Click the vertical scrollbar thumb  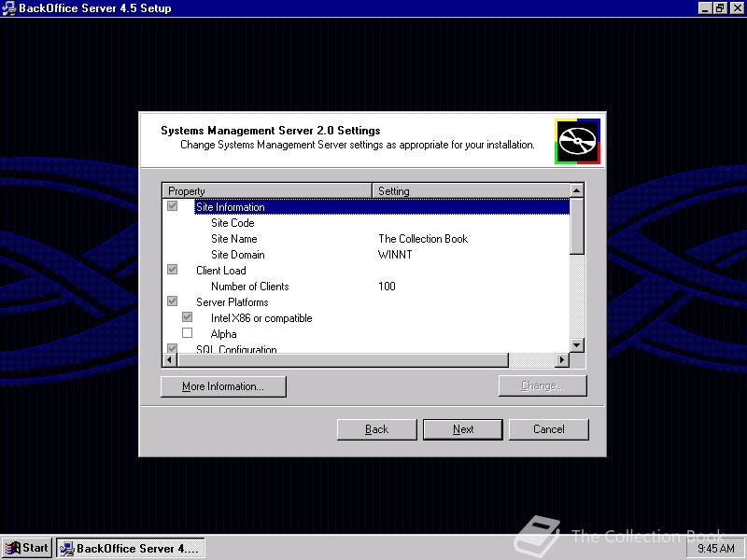[576, 226]
